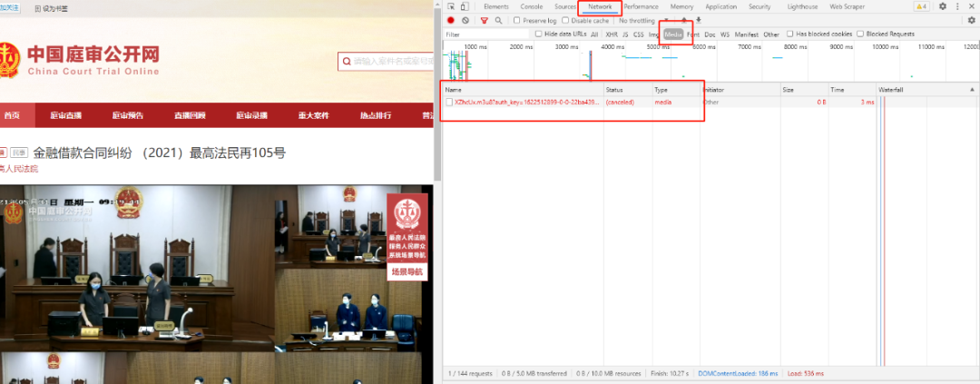The height and width of the screenshot is (384, 980).
Task: Enable the Disable cache checkbox
Action: click(x=565, y=20)
